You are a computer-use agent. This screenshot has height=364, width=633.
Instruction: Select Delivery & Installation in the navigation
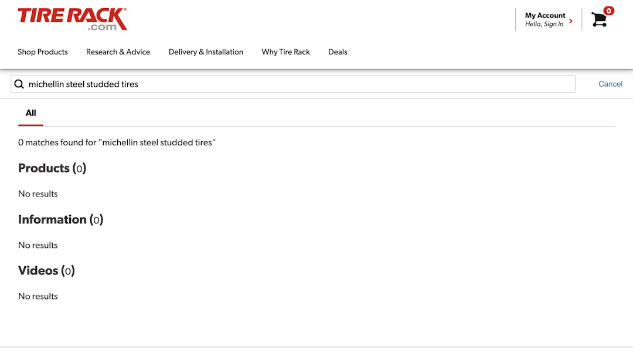point(206,52)
